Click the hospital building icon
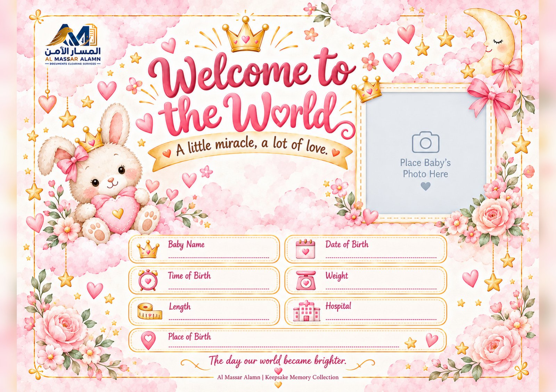The image size is (556, 392). 306,311
